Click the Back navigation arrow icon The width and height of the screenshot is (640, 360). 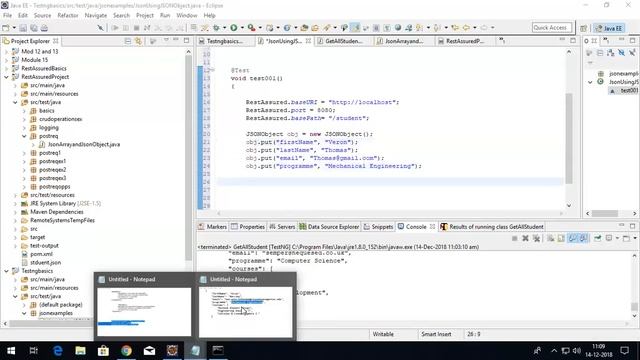point(466,28)
